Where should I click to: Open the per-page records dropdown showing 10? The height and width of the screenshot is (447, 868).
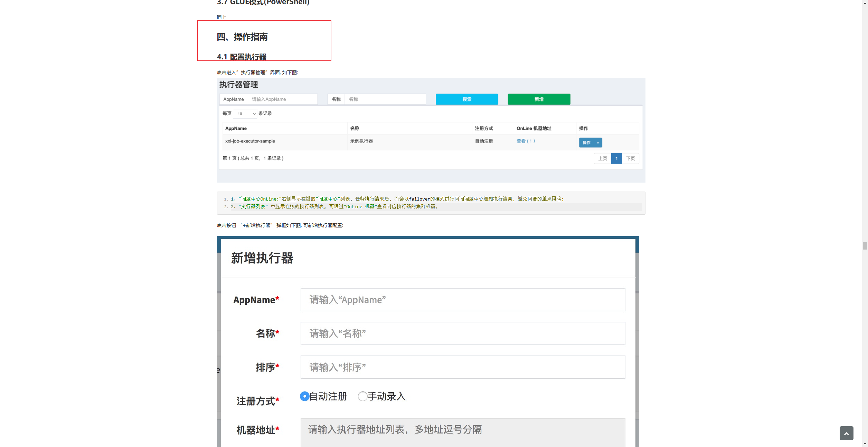245,114
